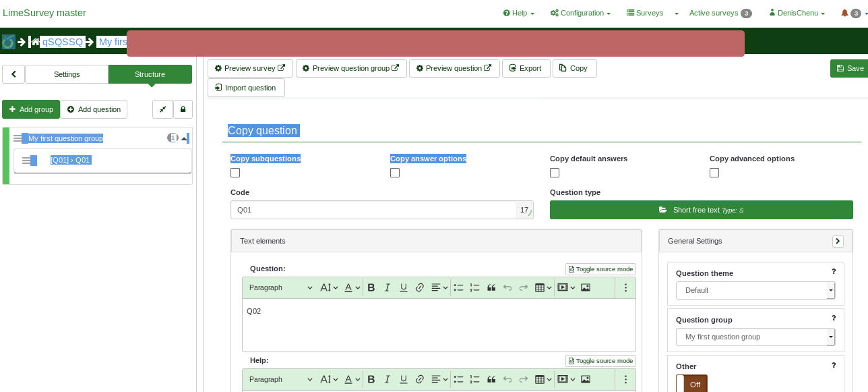Switch to the Settings tab
The width and height of the screenshot is (868, 392).
click(67, 74)
